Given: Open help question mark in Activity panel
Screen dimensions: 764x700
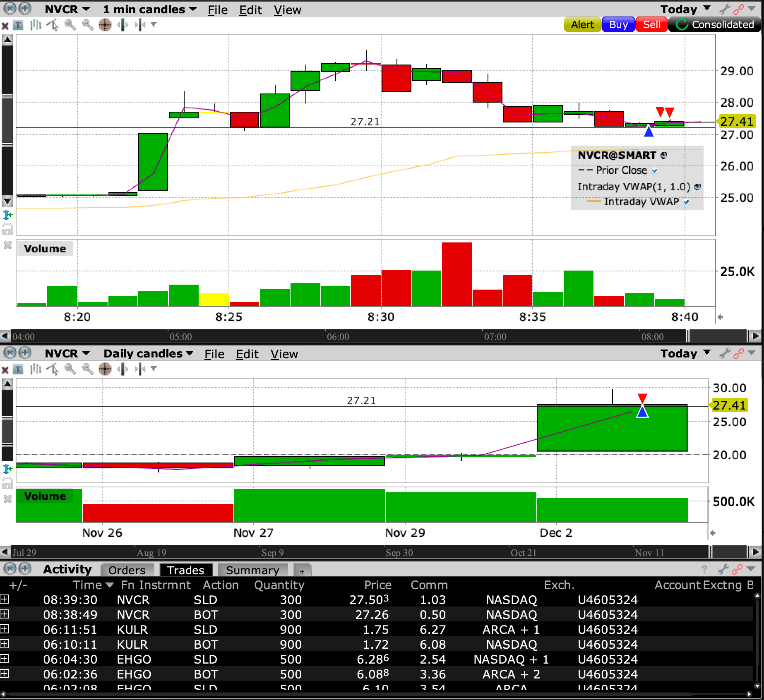Looking at the screenshot, I should coord(704,570).
